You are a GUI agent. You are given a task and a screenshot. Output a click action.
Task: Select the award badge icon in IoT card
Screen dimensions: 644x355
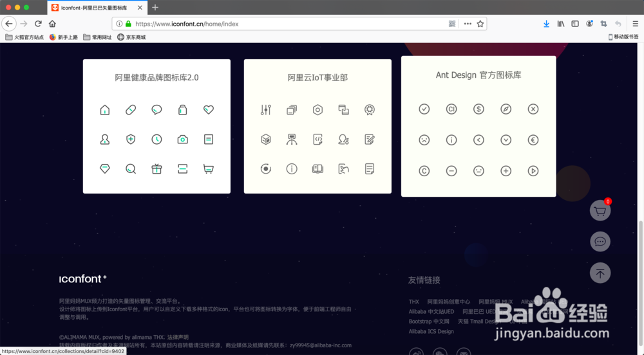[x=370, y=110]
